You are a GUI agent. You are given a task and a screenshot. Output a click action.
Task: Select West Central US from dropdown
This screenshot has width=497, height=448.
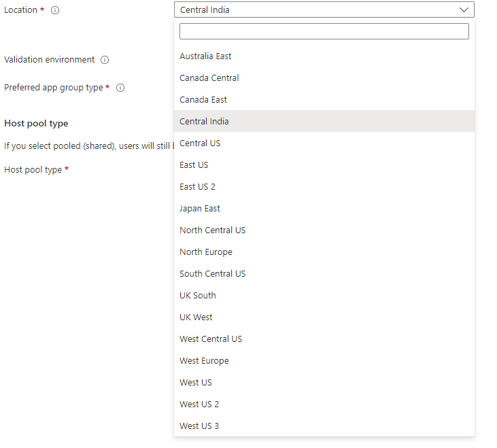tap(210, 339)
